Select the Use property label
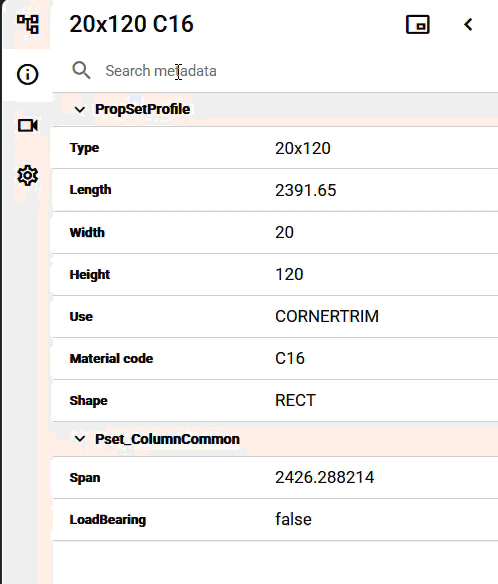 [81, 317]
